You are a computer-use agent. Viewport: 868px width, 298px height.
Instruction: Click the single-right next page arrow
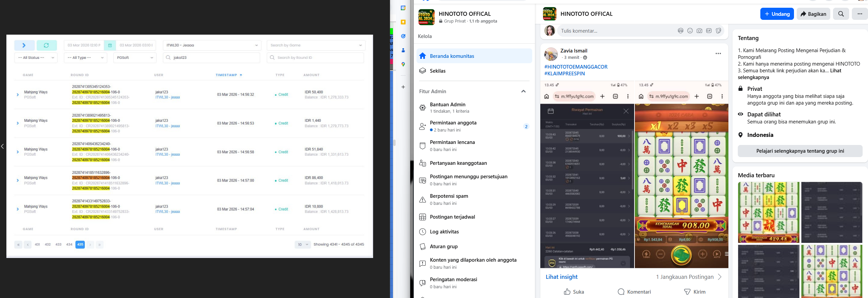tap(90, 245)
